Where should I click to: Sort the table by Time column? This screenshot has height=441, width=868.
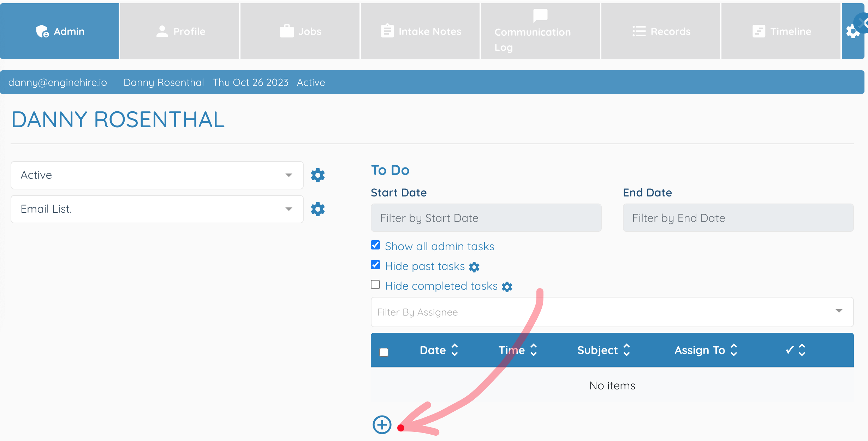pyautogui.click(x=518, y=350)
